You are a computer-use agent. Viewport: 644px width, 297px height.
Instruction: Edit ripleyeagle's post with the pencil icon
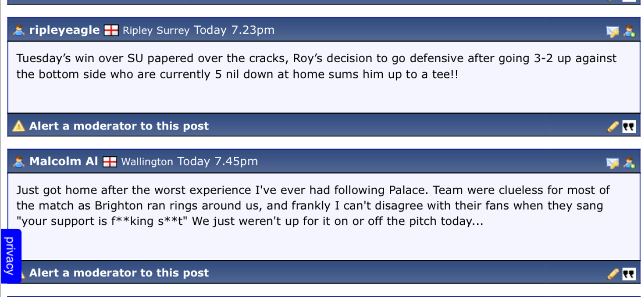click(x=613, y=127)
